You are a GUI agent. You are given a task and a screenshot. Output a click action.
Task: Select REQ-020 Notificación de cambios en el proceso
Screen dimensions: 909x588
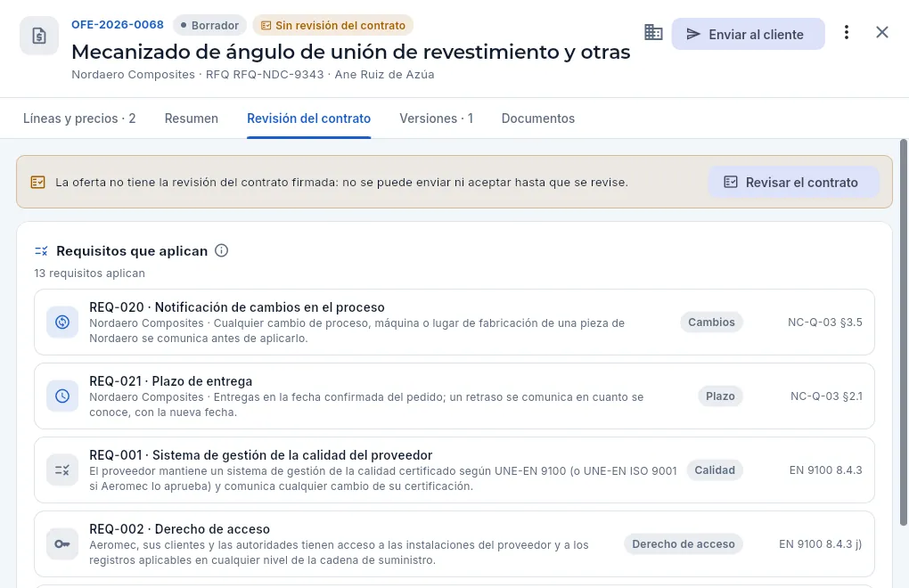tap(236, 307)
